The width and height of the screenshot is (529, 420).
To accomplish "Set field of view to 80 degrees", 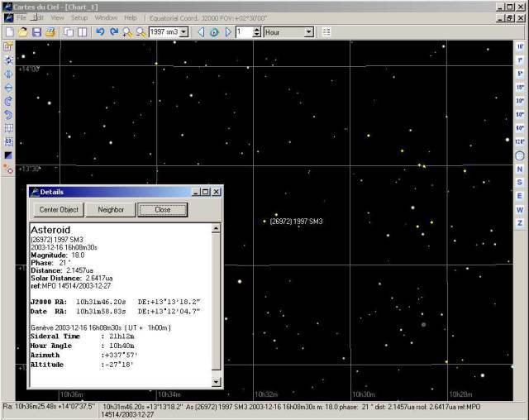I will point(520,128).
